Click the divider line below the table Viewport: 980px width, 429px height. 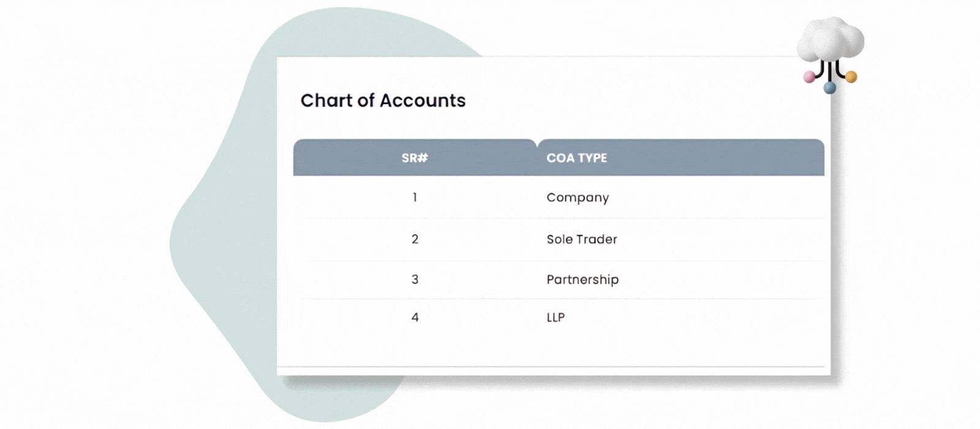tap(551, 366)
